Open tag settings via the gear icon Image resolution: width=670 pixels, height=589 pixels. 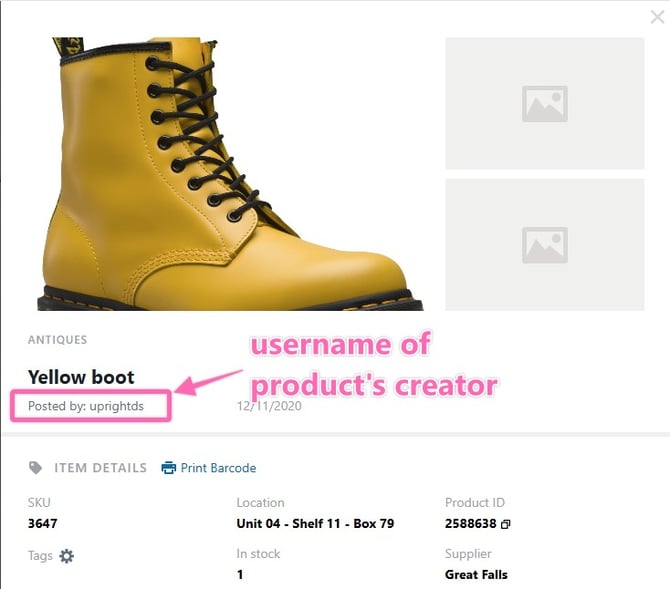tap(66, 556)
